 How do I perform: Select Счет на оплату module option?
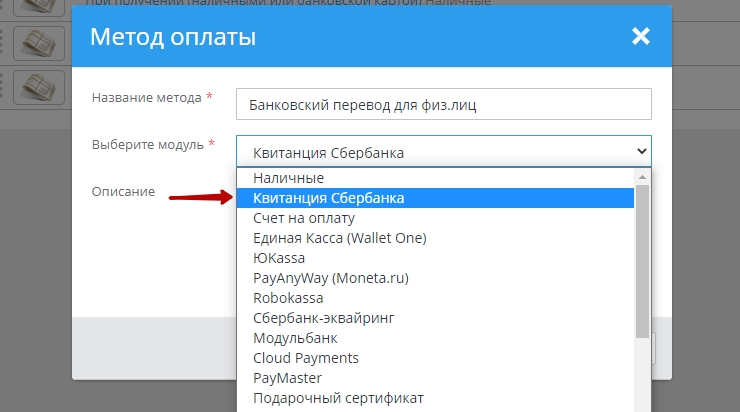pyautogui.click(x=304, y=218)
